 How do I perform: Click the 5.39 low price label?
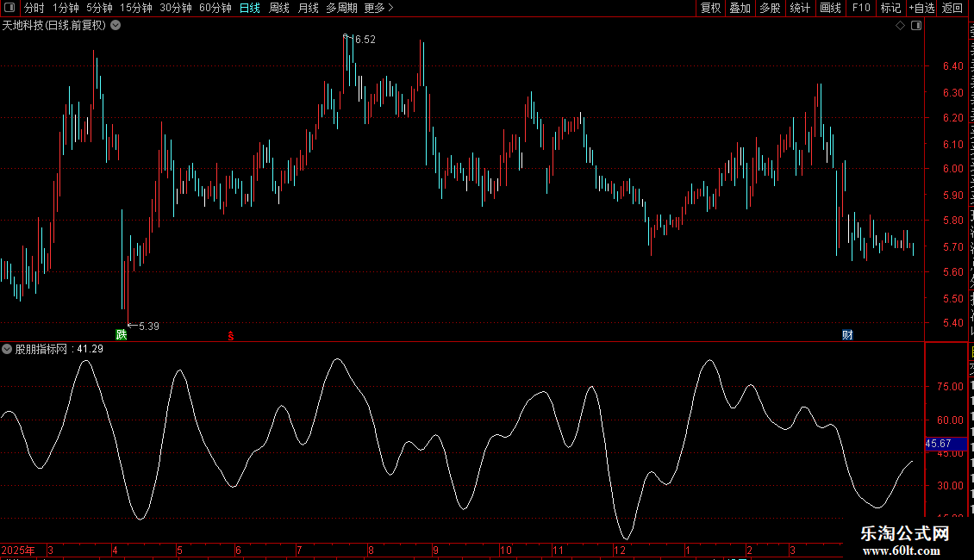[x=149, y=327]
